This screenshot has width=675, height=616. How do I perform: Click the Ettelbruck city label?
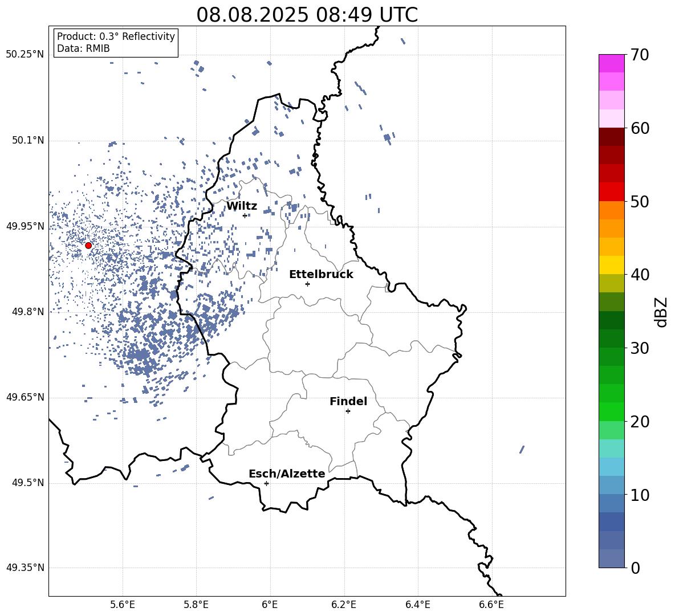pos(321,275)
